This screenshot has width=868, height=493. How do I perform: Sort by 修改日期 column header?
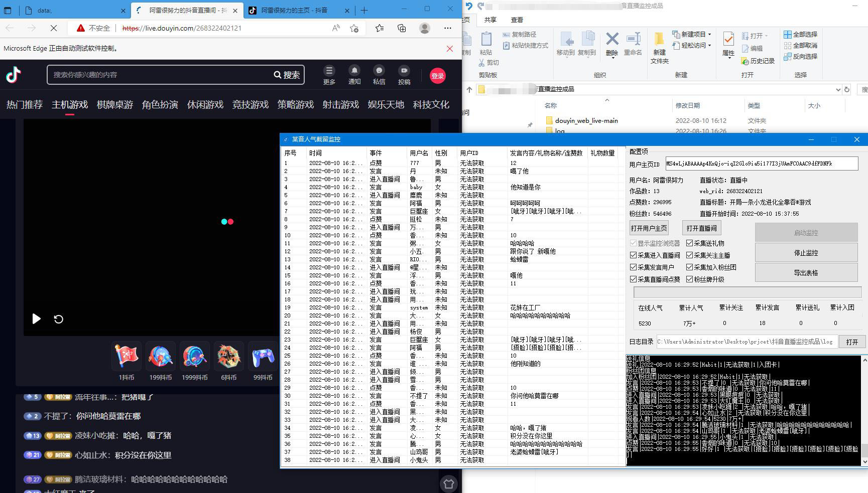click(x=688, y=105)
